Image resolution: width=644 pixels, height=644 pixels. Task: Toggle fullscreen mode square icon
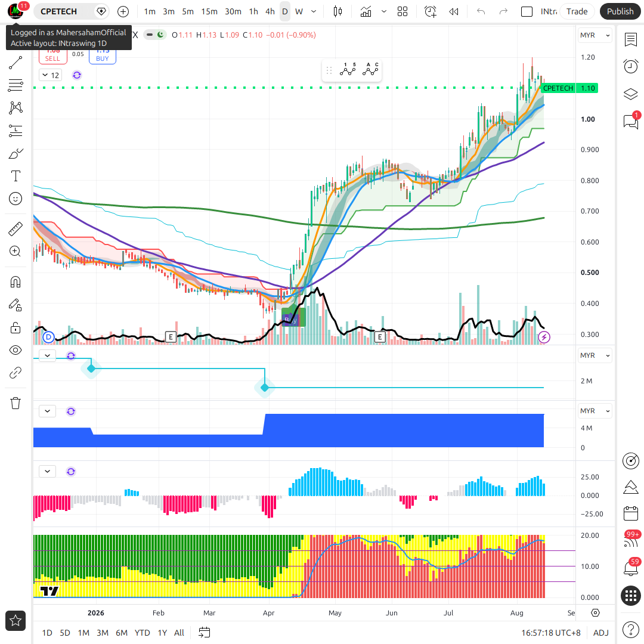[527, 11]
